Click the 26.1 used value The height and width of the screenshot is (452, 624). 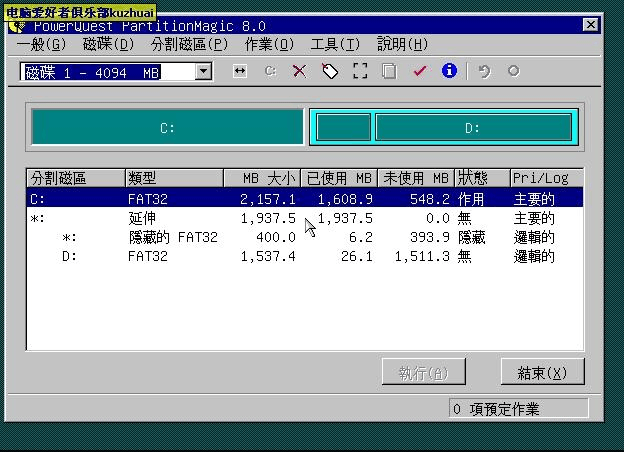pyautogui.click(x=357, y=257)
